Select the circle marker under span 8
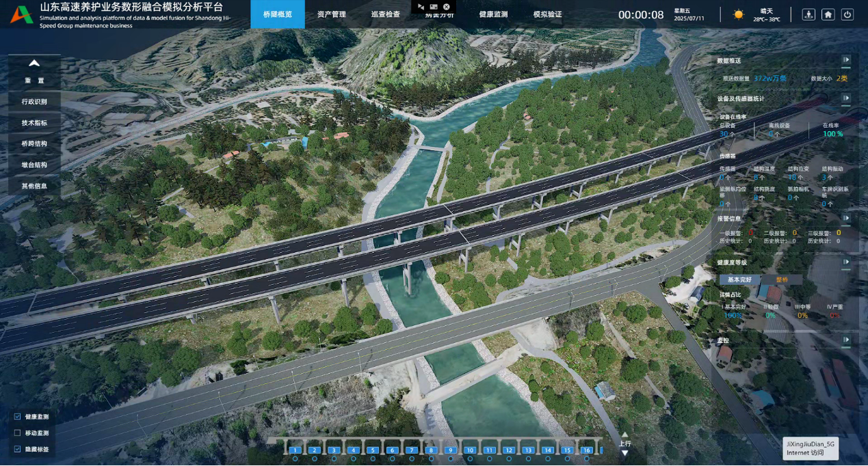Viewport: 868px width, 466px height. point(431,459)
